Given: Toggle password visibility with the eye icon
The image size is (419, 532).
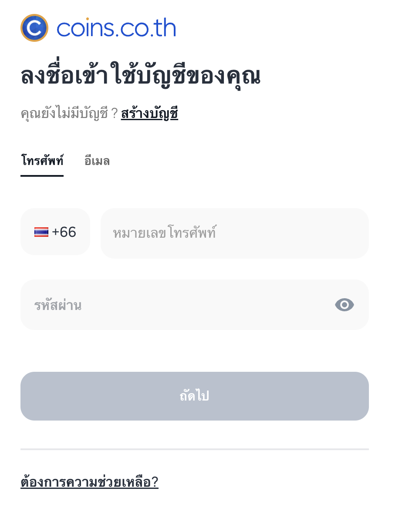Looking at the screenshot, I should 344,305.
